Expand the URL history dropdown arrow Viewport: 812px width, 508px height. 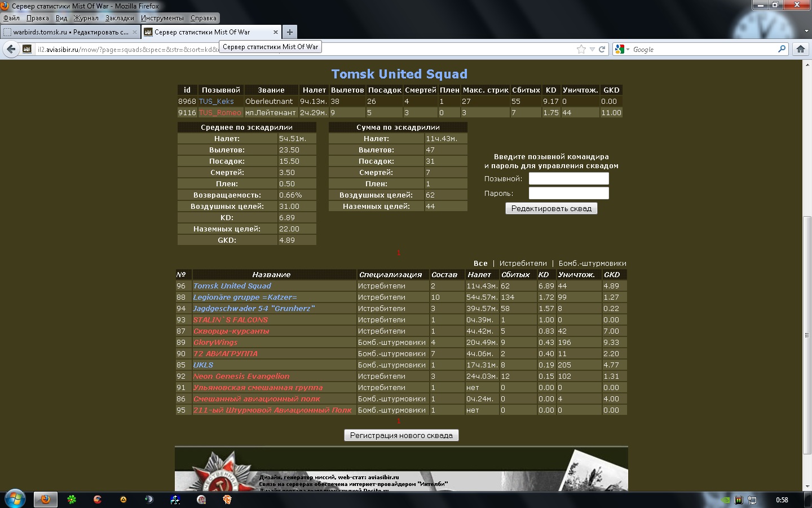point(592,49)
